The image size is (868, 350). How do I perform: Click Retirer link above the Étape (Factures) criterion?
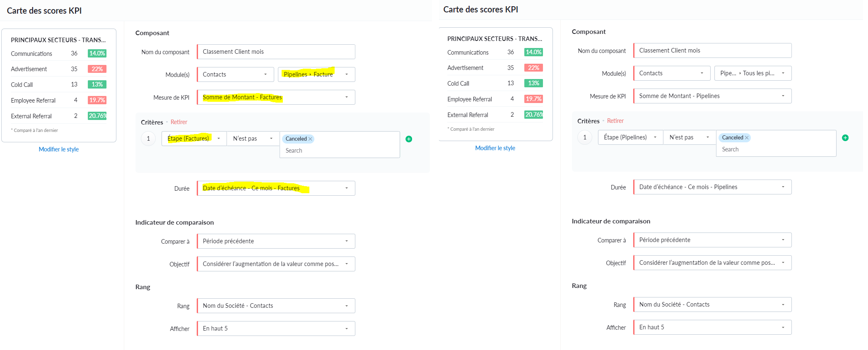[x=179, y=122]
